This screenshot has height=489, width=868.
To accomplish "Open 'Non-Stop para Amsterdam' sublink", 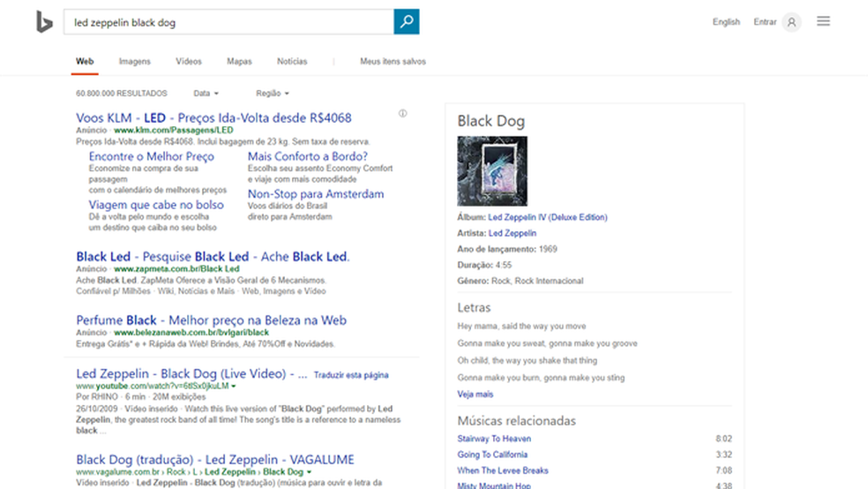I will coord(316,194).
